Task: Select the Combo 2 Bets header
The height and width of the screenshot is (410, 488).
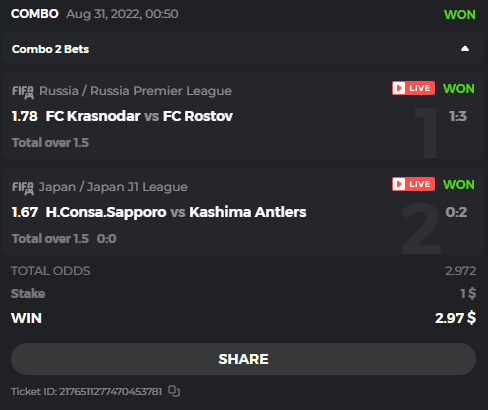Action: click(243, 49)
